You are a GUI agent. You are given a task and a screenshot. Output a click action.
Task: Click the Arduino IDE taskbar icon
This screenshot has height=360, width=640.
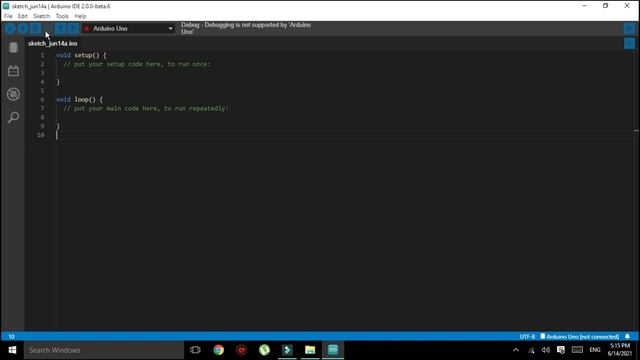[333, 350]
